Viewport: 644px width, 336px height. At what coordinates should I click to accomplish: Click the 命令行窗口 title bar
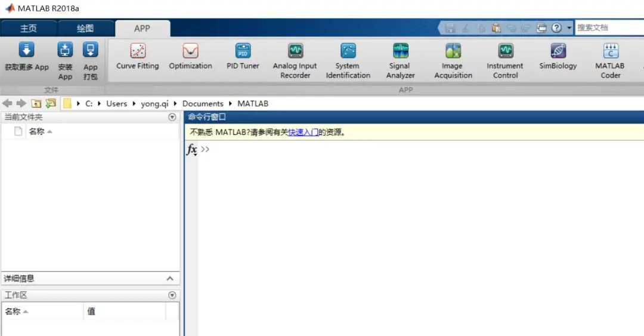tap(414, 117)
